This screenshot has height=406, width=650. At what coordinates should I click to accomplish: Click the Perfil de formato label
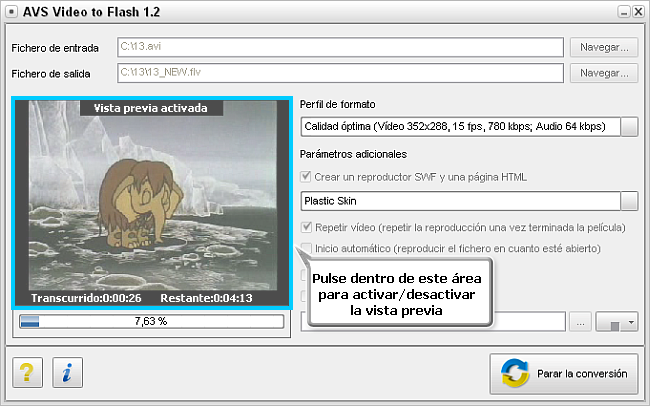coord(337,105)
